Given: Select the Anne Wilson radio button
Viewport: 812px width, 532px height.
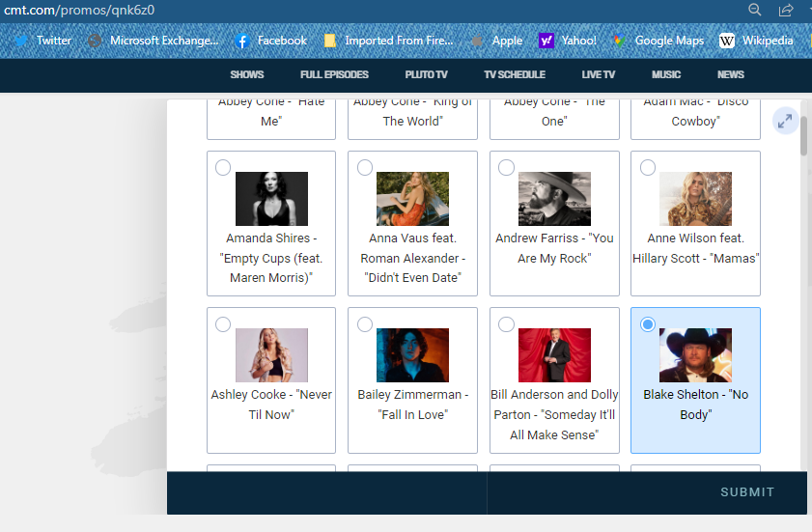Looking at the screenshot, I should pyautogui.click(x=648, y=167).
